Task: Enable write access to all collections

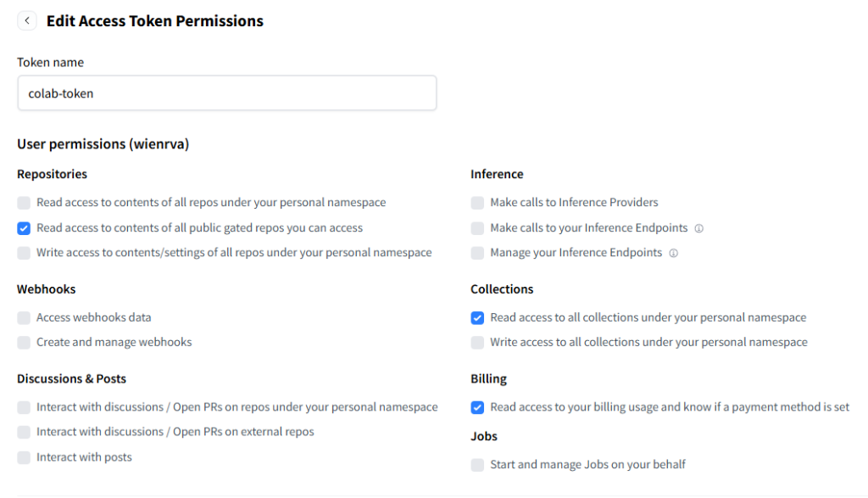Action: (477, 343)
